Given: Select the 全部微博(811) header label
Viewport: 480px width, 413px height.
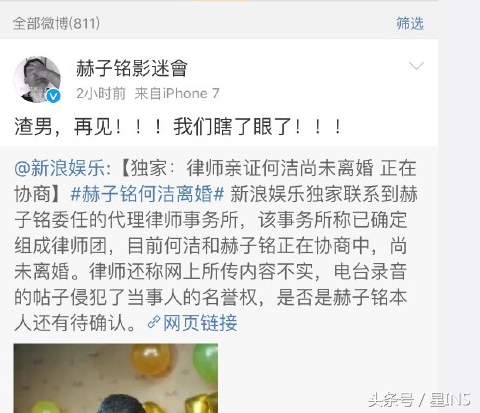Looking at the screenshot, I should [56, 23].
